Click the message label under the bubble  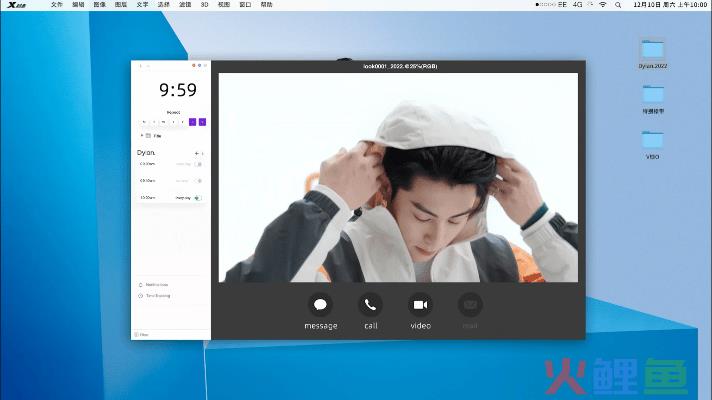[321, 326]
